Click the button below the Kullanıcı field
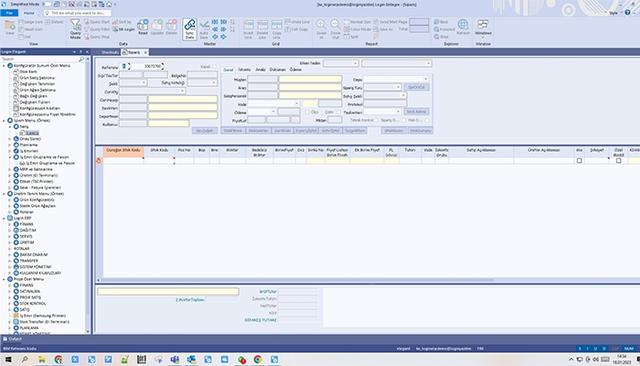The image size is (640, 366). (204, 131)
